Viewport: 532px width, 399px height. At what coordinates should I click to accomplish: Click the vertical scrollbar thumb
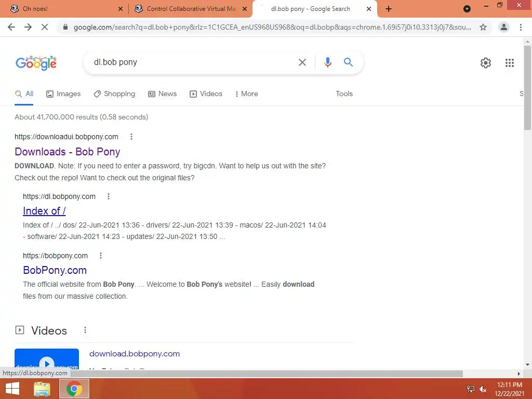tap(527, 87)
